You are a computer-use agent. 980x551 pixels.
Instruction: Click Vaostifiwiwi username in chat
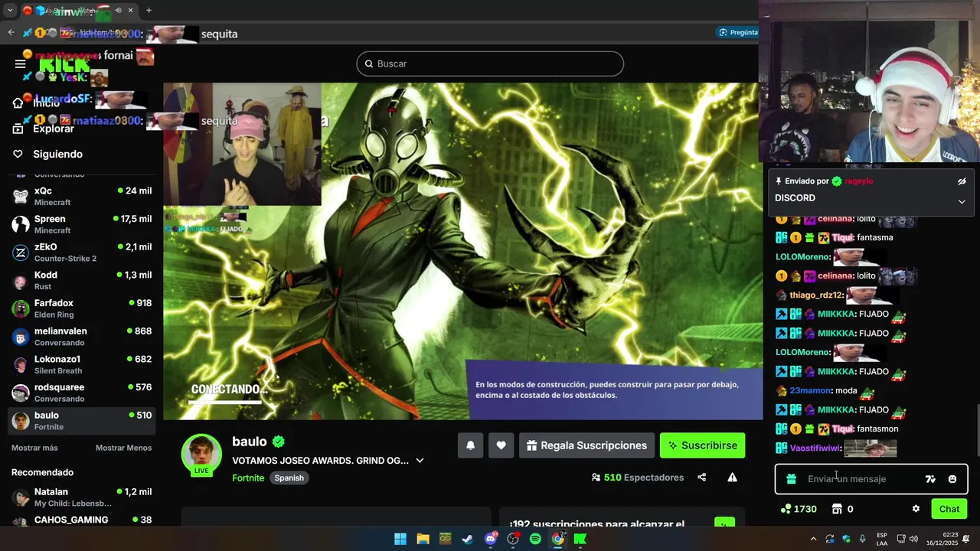[815, 448]
